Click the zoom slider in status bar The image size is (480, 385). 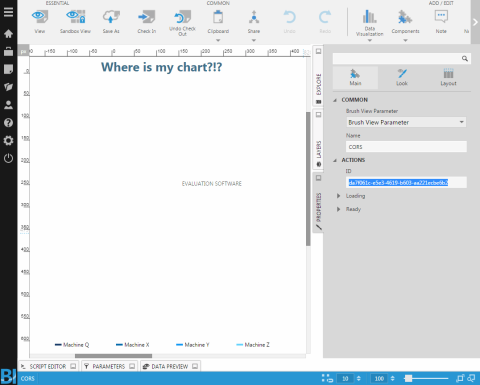click(x=408, y=378)
